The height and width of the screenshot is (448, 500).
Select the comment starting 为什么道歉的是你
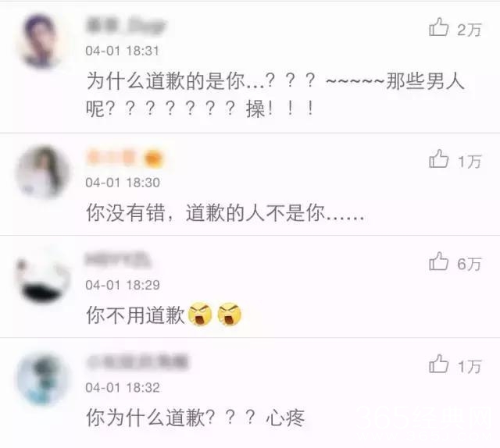pos(275,94)
